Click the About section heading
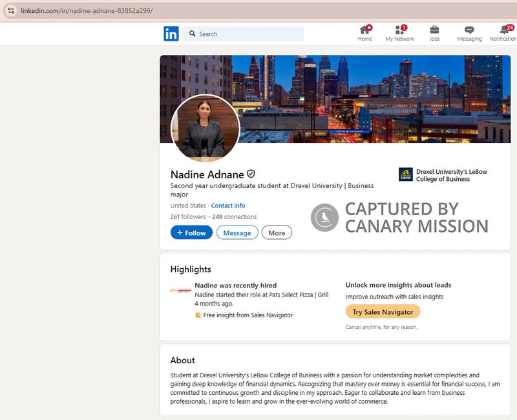517x420 pixels. pyautogui.click(x=183, y=361)
